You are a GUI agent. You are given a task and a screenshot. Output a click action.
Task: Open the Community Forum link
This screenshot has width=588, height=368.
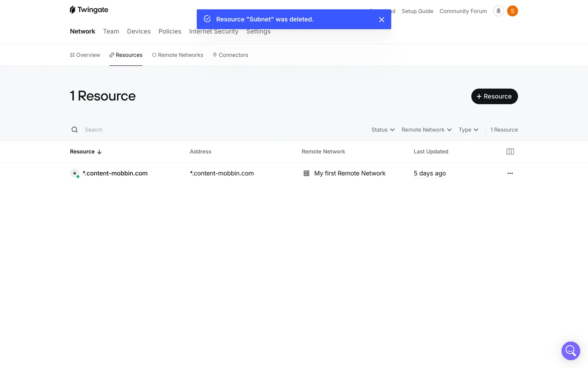click(463, 11)
